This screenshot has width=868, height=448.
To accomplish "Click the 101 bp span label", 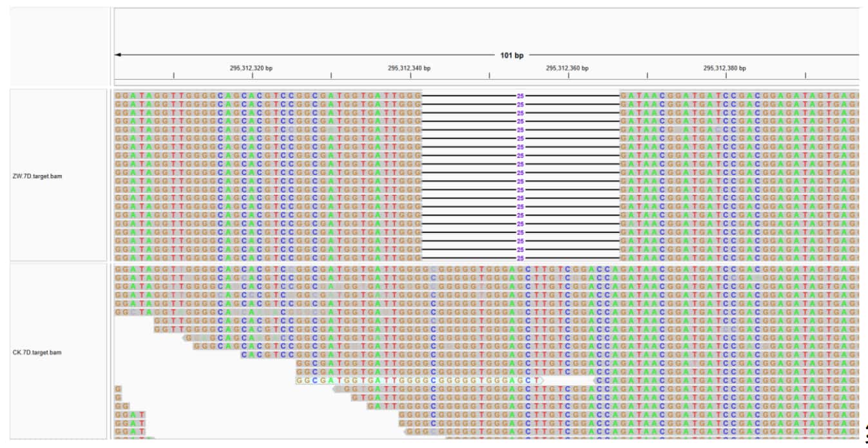I will (x=512, y=55).
